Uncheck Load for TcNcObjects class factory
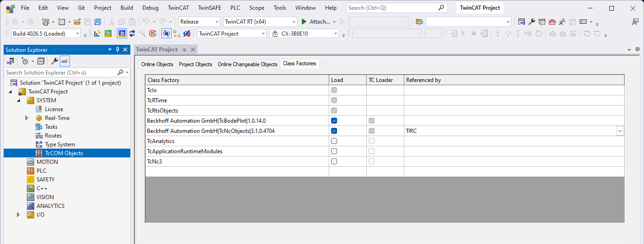The height and width of the screenshot is (244, 644). (x=334, y=131)
